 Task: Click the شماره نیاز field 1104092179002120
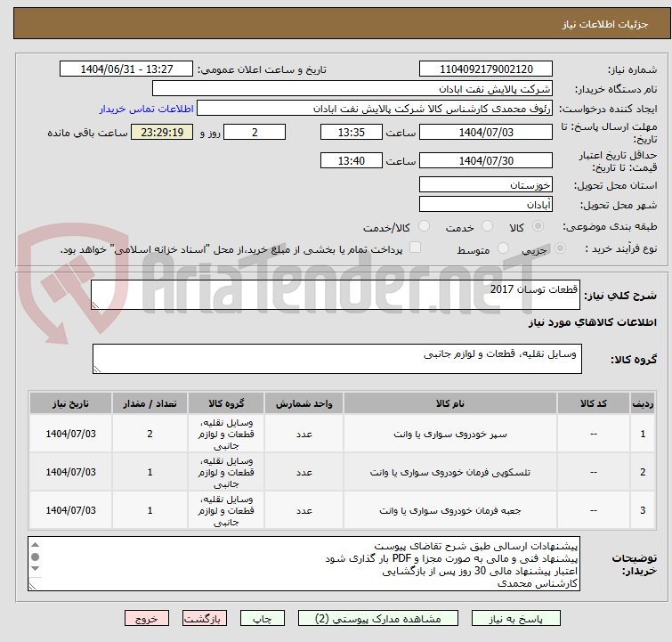click(x=486, y=69)
